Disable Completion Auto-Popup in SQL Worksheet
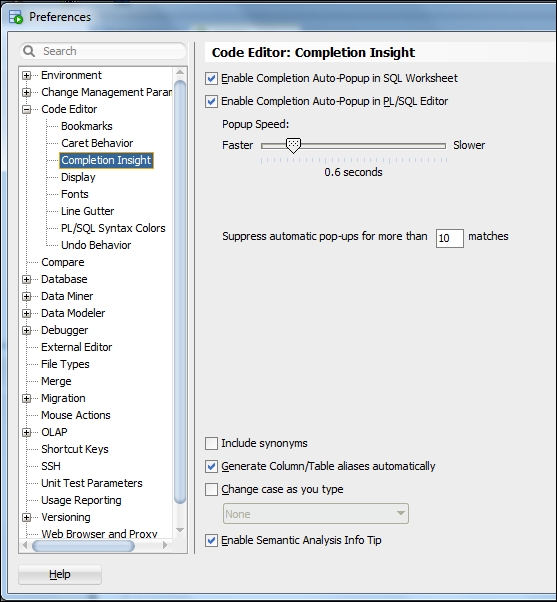This screenshot has width=557, height=602. click(211, 78)
